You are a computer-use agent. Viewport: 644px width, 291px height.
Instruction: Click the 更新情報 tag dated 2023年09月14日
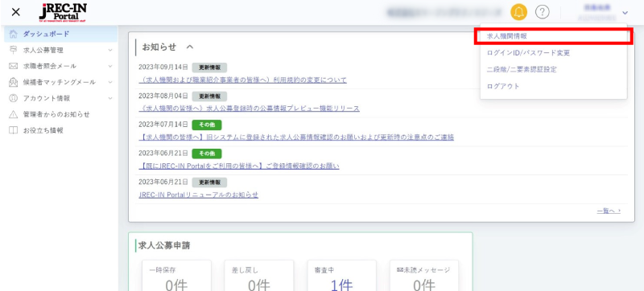(x=209, y=68)
